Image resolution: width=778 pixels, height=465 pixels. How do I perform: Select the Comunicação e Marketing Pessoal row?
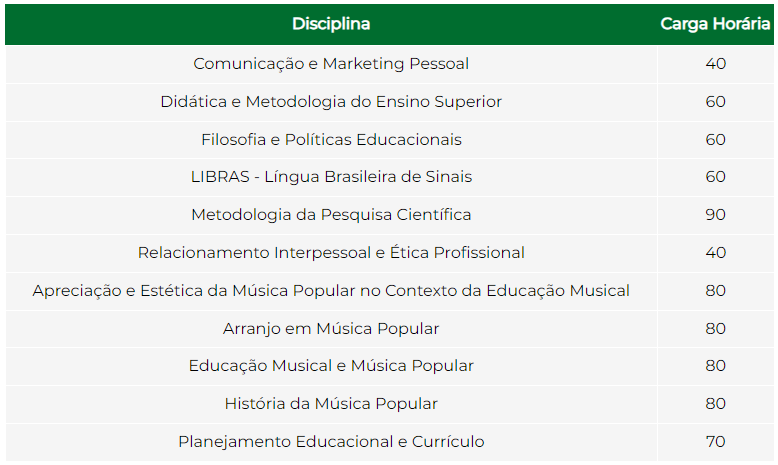pos(389,64)
